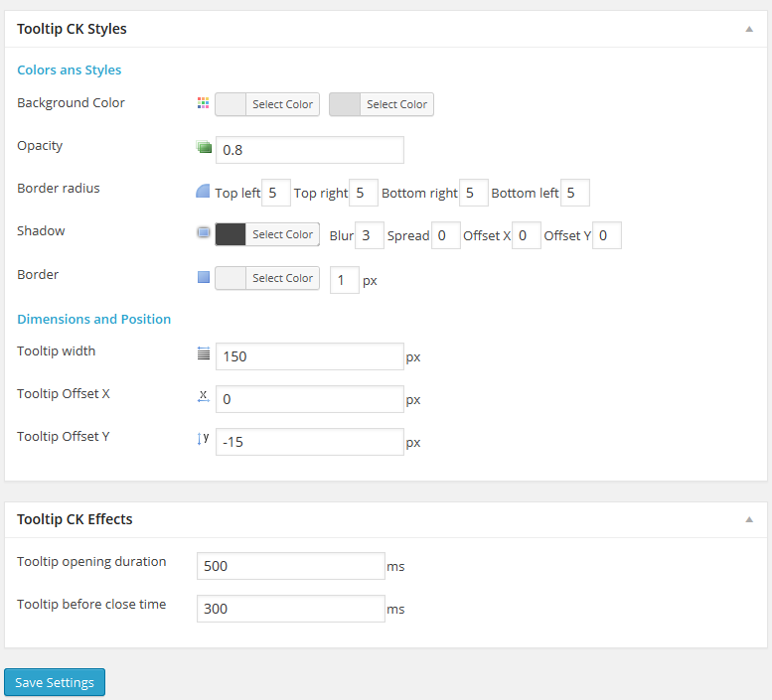Click the Tooltip Offset Y icon
The width and height of the screenshot is (772, 700).
203,438
